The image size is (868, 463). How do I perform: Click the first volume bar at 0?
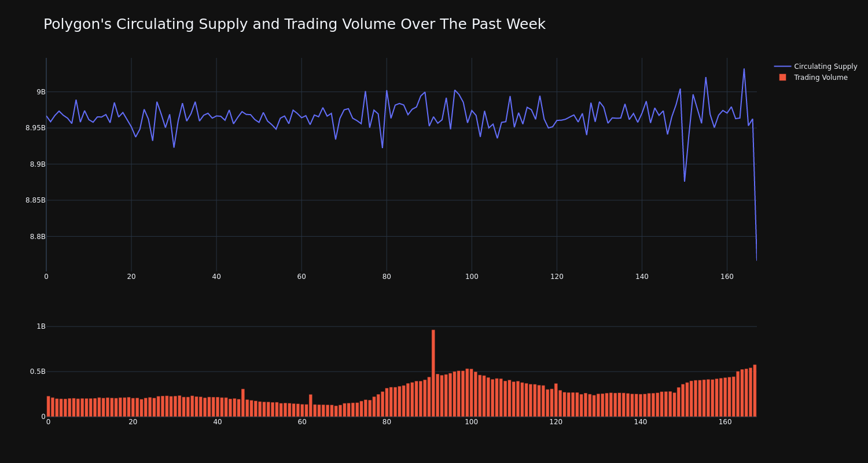pos(48,406)
